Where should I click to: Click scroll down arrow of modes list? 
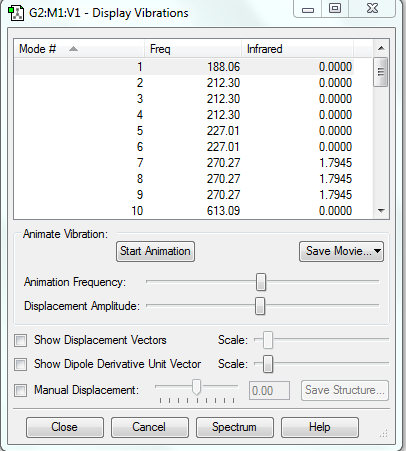tap(381, 211)
